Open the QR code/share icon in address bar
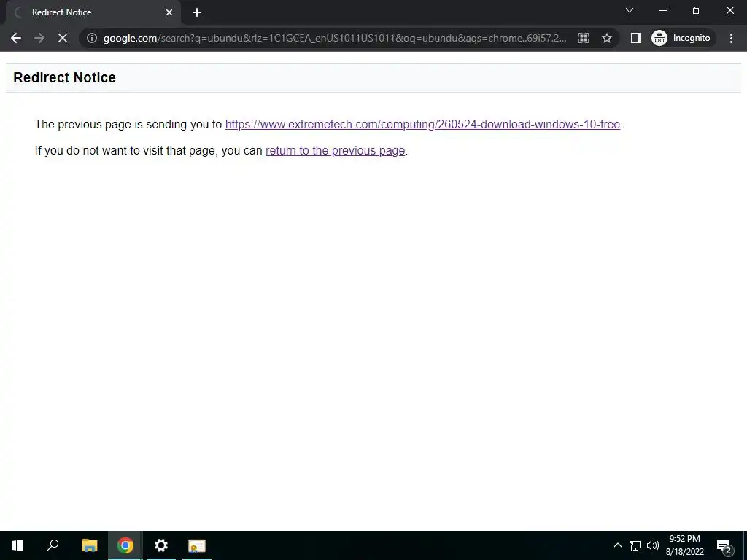The image size is (747, 560). point(584,38)
